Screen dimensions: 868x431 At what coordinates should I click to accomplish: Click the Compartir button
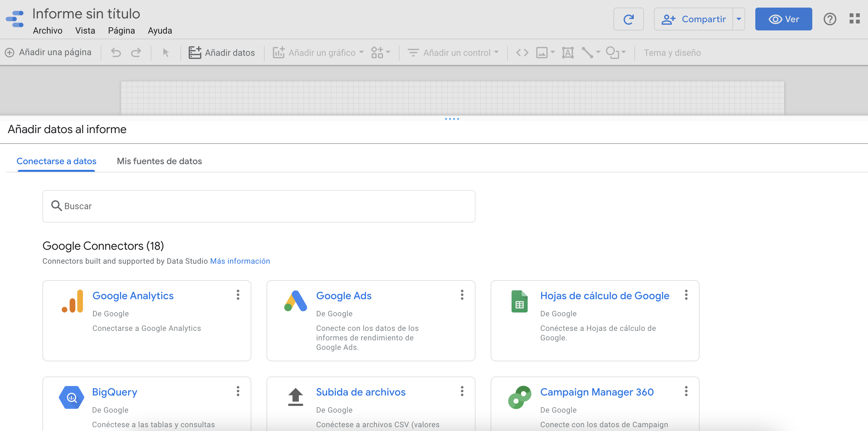coord(694,19)
